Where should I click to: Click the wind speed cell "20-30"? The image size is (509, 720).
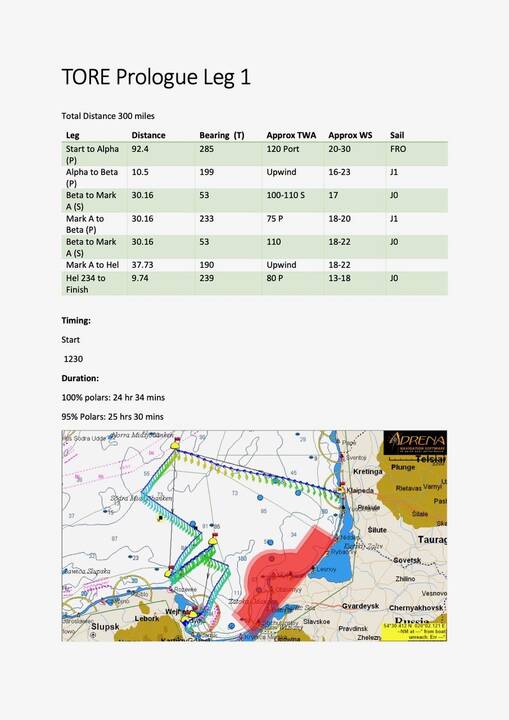pos(339,149)
